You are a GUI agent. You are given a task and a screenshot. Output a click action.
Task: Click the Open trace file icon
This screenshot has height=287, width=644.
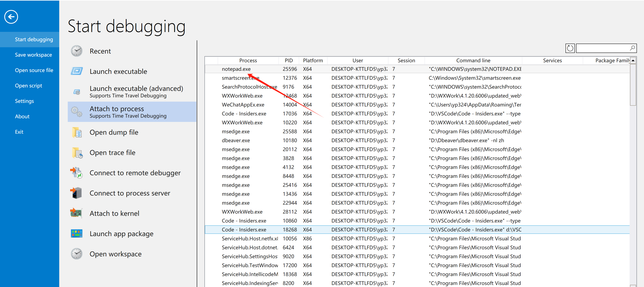click(x=77, y=153)
